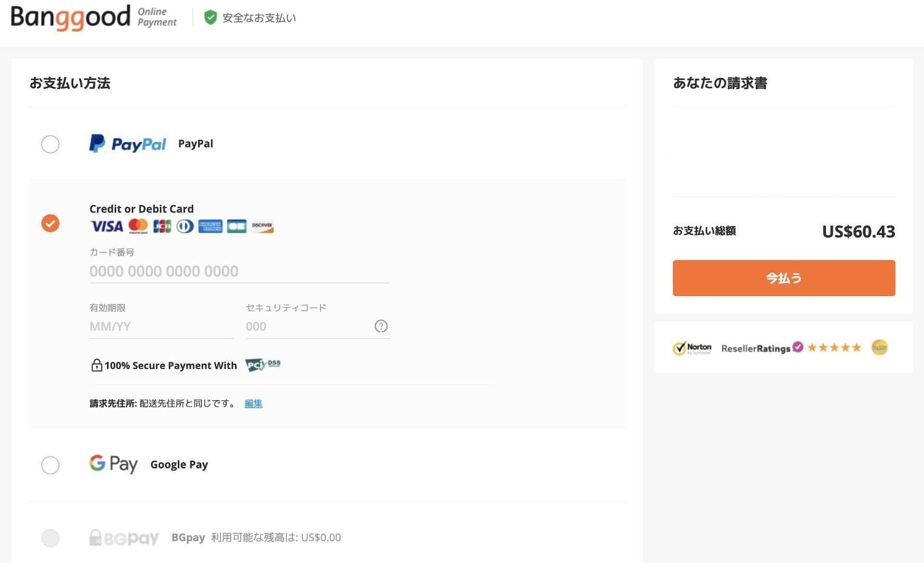Click the 'Online Payment' header text
Screen dimensions: 924x563
point(157,17)
